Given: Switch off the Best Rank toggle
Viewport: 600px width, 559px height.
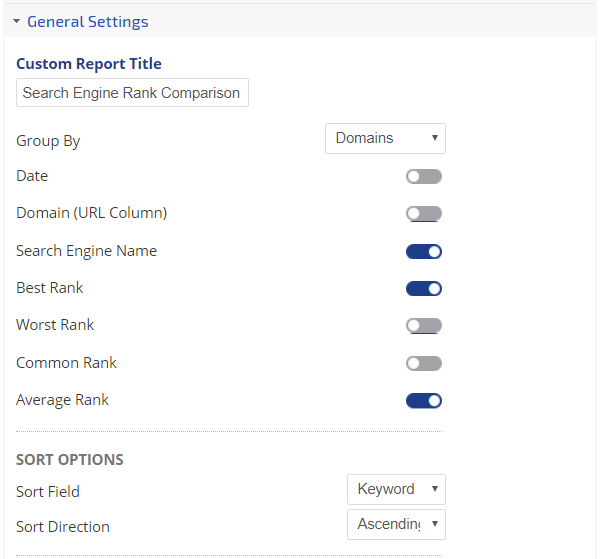Looking at the screenshot, I should click(x=424, y=289).
